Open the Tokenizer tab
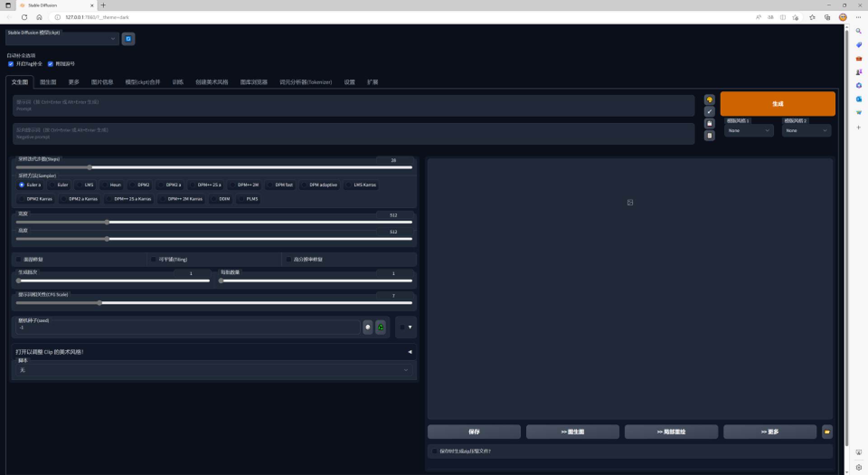This screenshot has height=475, width=868. [x=306, y=82]
